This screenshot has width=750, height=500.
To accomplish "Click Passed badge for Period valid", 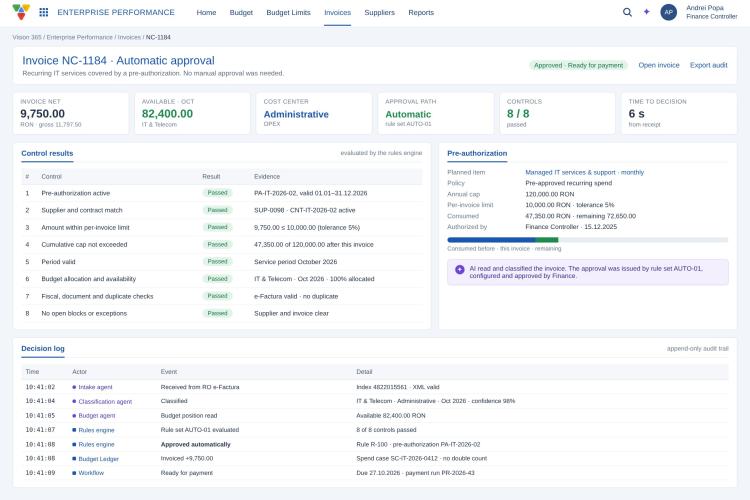I will 217,262.
